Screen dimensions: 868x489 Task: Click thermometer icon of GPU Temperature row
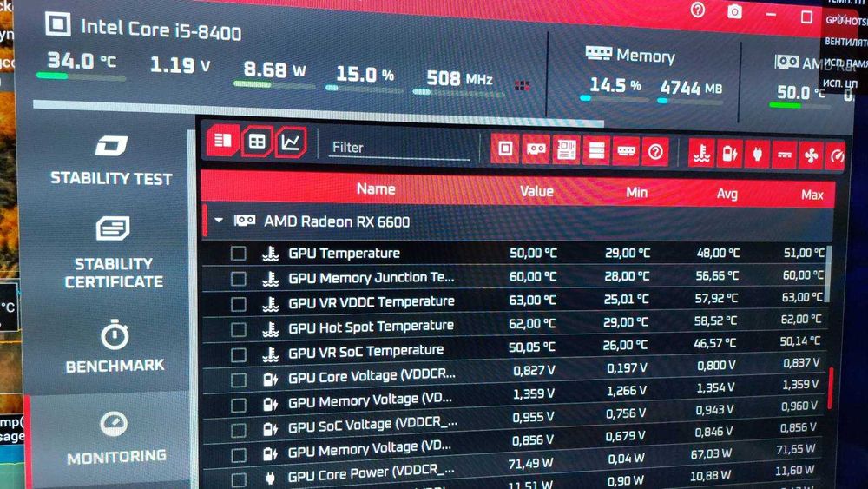270,254
